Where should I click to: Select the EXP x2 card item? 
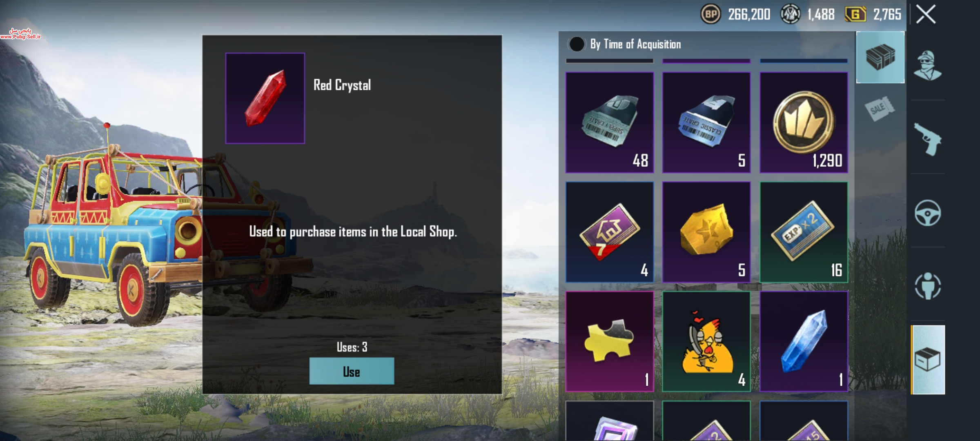(x=804, y=232)
